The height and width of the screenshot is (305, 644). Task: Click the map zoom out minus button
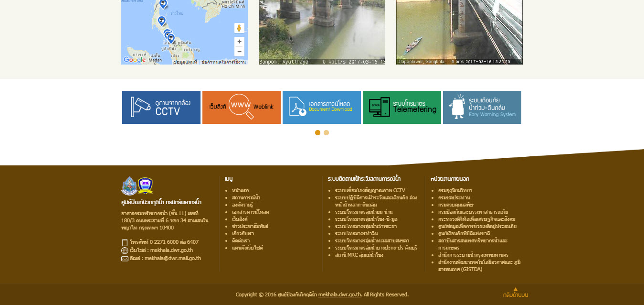click(x=239, y=52)
